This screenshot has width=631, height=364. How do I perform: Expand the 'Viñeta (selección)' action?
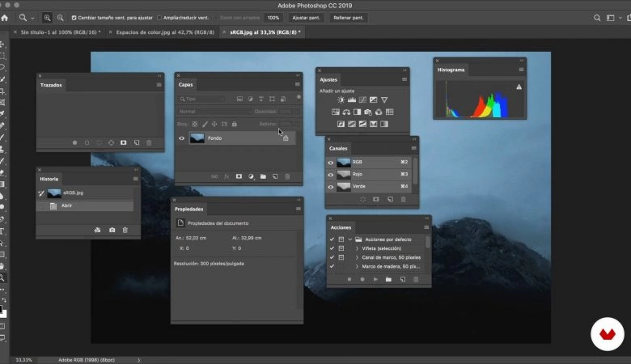pos(357,248)
